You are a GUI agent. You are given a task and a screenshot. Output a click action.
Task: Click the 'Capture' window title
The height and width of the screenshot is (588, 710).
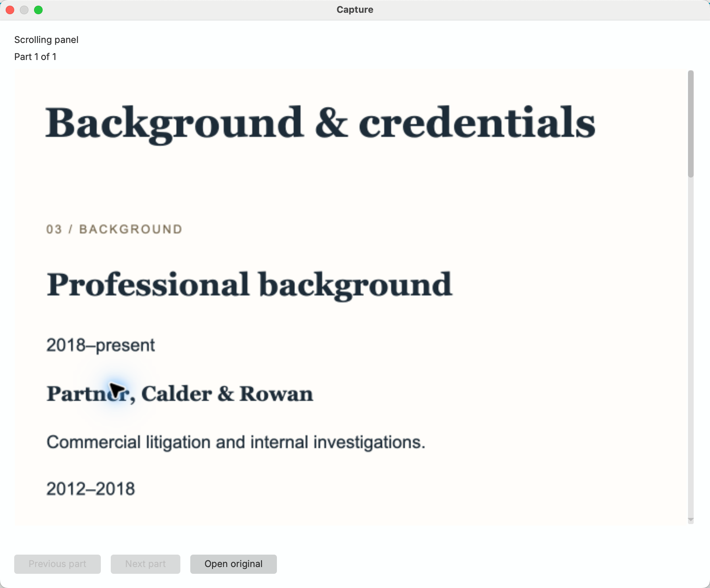pyautogui.click(x=355, y=10)
